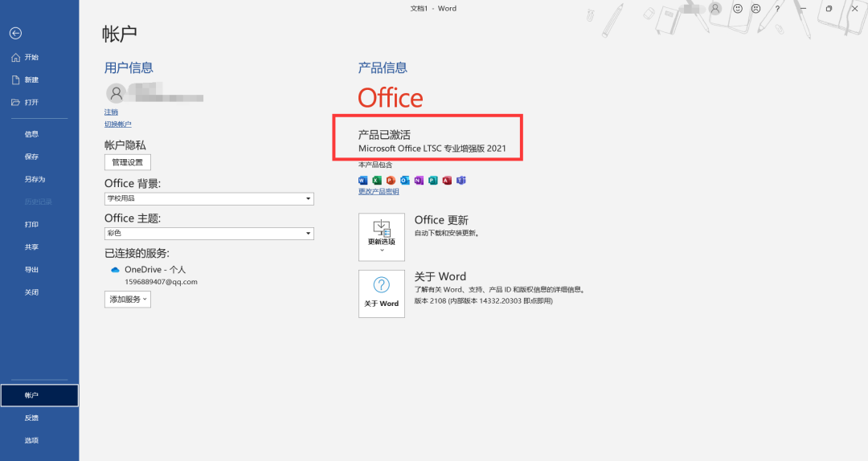Open the Office 主题 dropdown showing 彩色
Viewport: 868px width, 461px height.
(209, 234)
